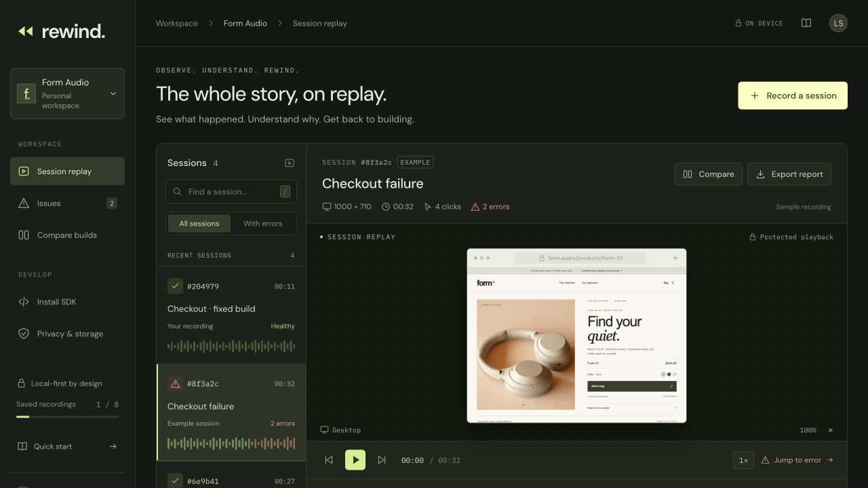
Task: Click the check badge on session #6e9b41
Action: click(175, 481)
